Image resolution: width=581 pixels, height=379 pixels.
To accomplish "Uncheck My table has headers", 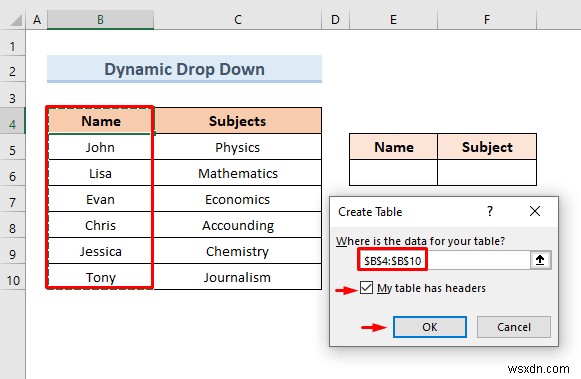I will pyautogui.click(x=366, y=288).
